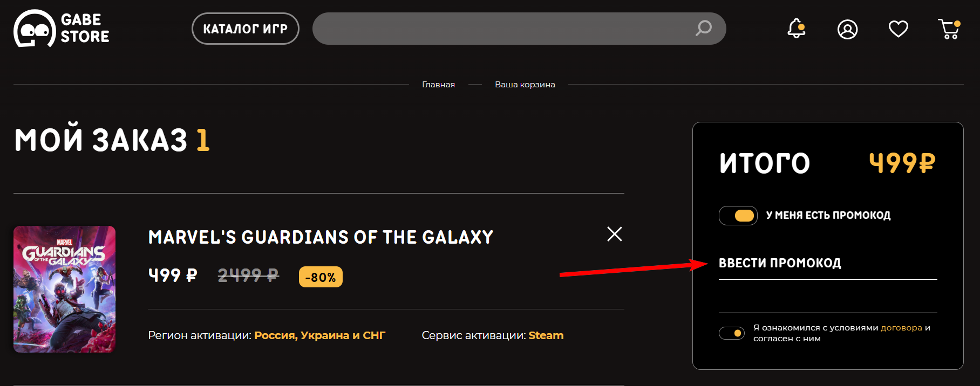Click the cart icon's orange dot badge
The image size is (980, 386).
pyautogui.click(x=959, y=23)
